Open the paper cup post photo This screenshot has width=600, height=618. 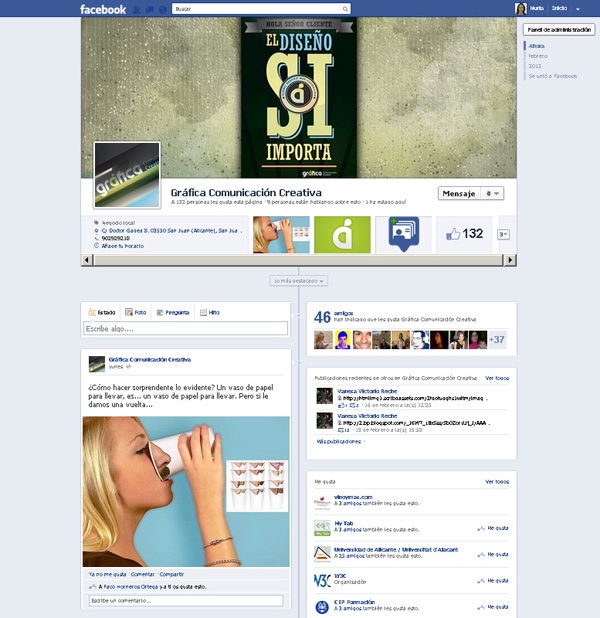coord(186,491)
